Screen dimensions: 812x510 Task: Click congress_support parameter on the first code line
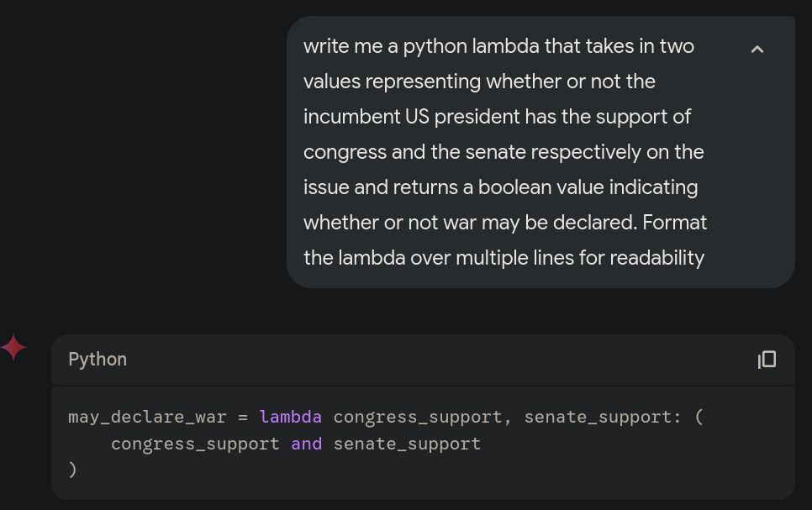(x=418, y=417)
